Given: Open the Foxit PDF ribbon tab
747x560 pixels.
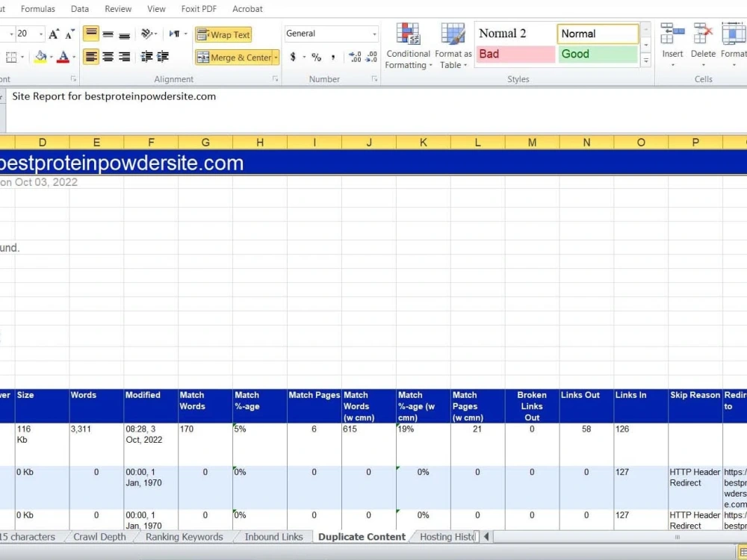Looking at the screenshot, I should point(199,9).
